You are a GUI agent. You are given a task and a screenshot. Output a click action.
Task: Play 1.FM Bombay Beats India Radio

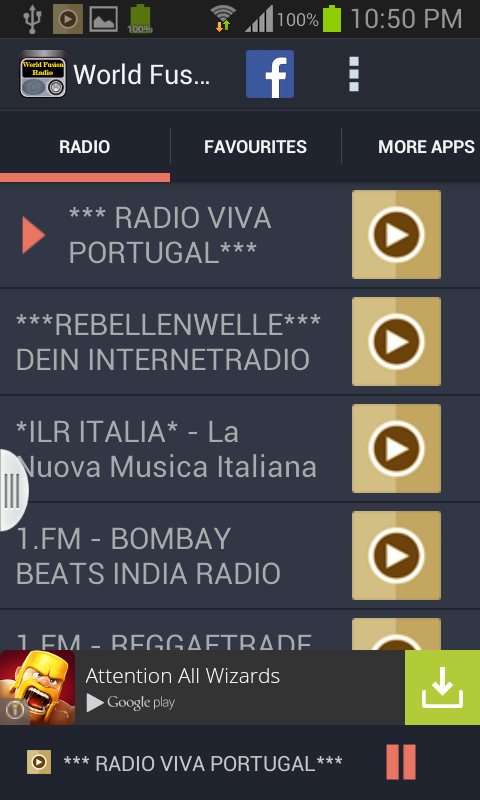click(396, 556)
